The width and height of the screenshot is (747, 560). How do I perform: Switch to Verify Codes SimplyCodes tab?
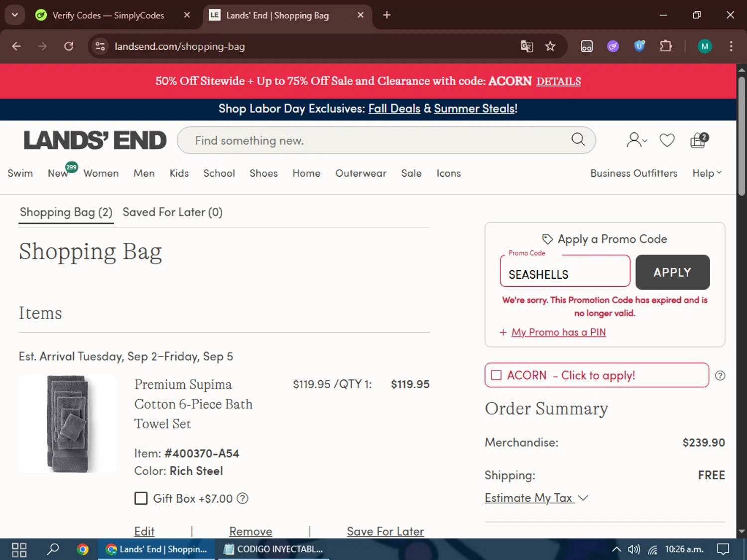point(108,15)
